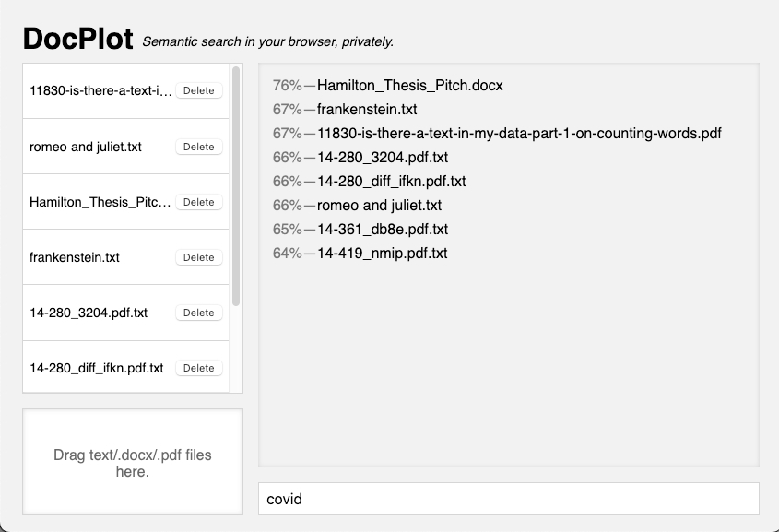Open the 11830 counting-words PDF result

click(519, 134)
